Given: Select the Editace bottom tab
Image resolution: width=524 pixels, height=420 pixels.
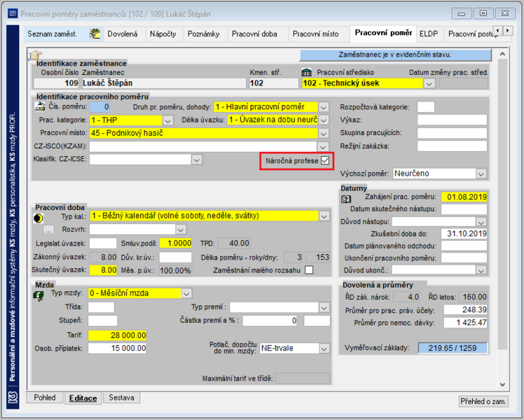Looking at the screenshot, I should pyautogui.click(x=83, y=398).
